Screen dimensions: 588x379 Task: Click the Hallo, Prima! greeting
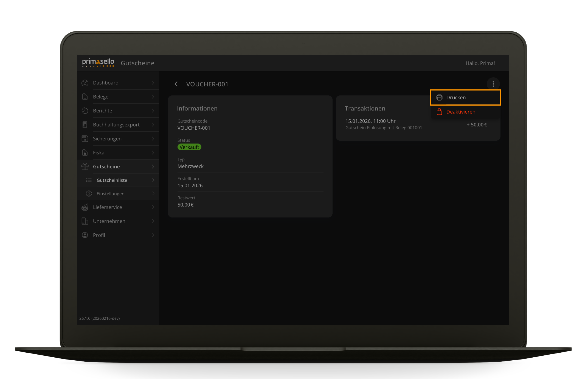[480, 63]
